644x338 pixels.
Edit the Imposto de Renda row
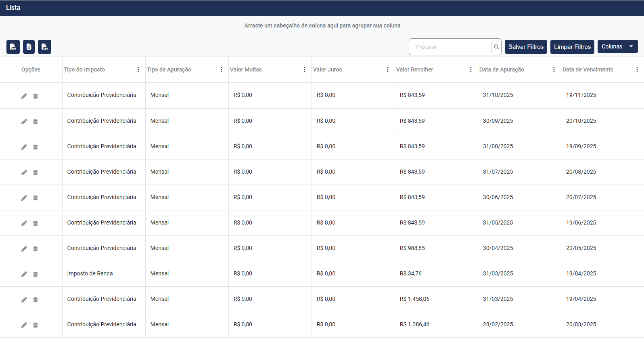24,274
